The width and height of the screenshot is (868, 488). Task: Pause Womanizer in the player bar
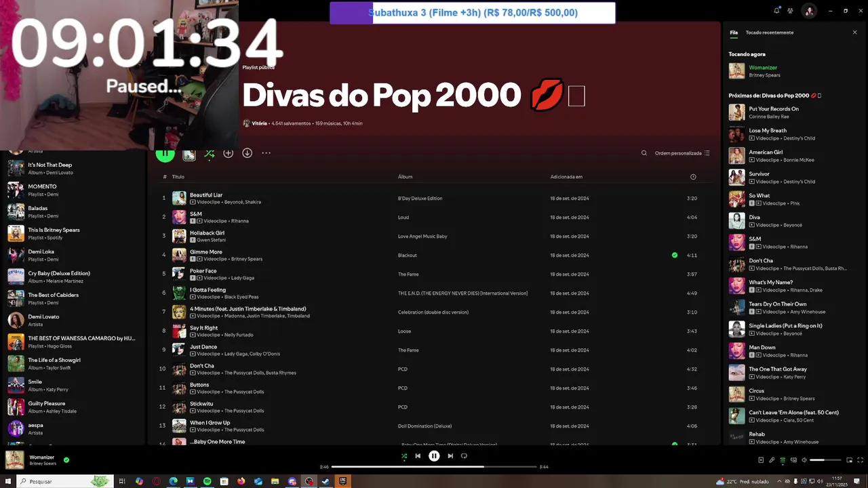click(434, 456)
